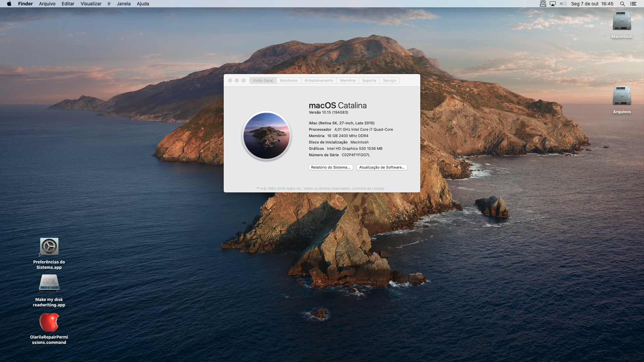Click the macOS Catalina title text
Viewport: 644px width, 362px height.
coord(337,105)
